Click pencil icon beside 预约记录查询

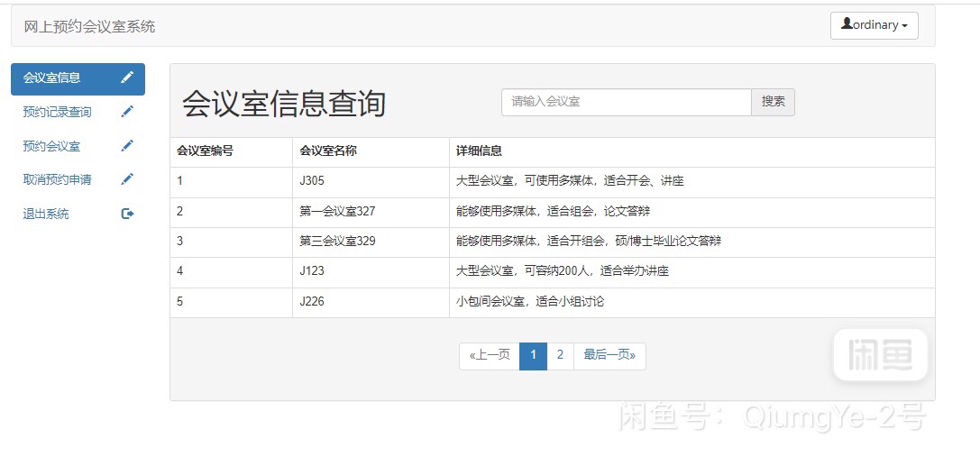coord(127,112)
